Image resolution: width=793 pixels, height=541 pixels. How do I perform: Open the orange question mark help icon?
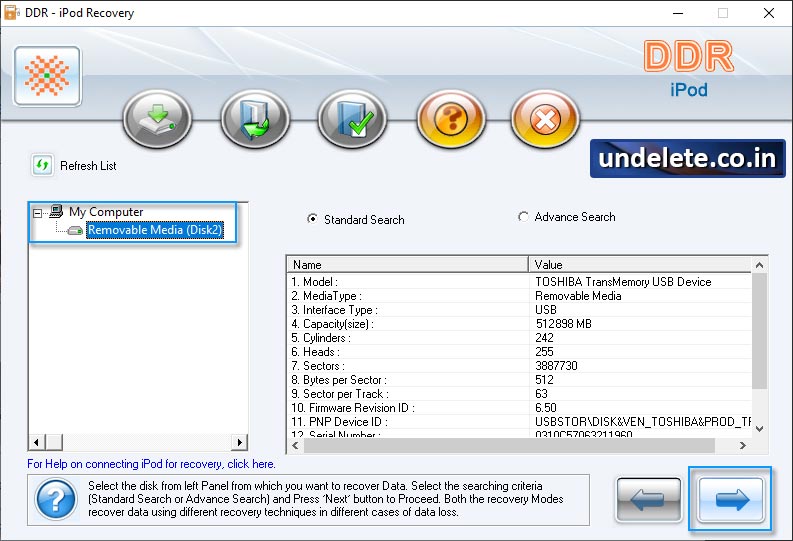coord(451,119)
